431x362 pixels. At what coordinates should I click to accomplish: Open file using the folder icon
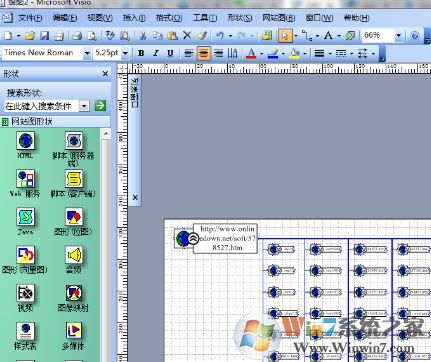pos(30,35)
